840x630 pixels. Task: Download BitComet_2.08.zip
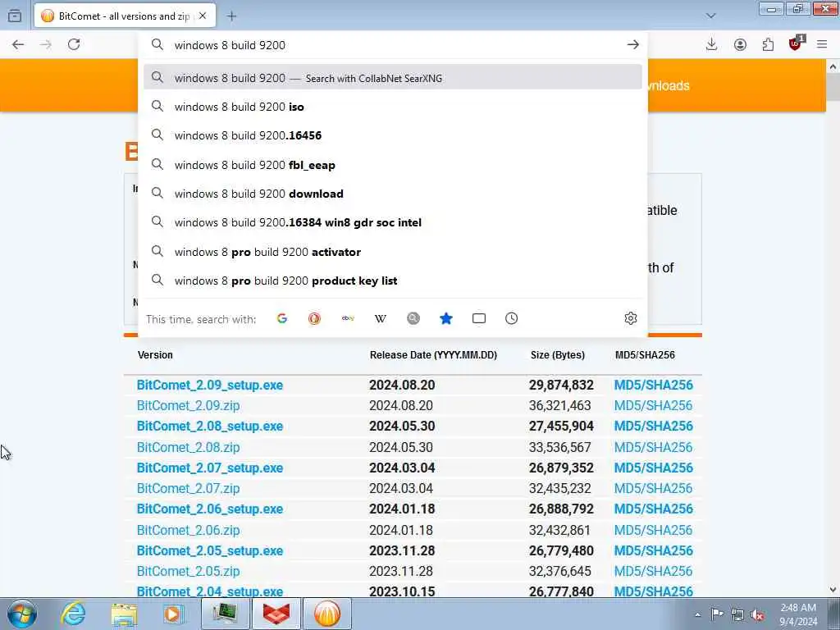[188, 447]
